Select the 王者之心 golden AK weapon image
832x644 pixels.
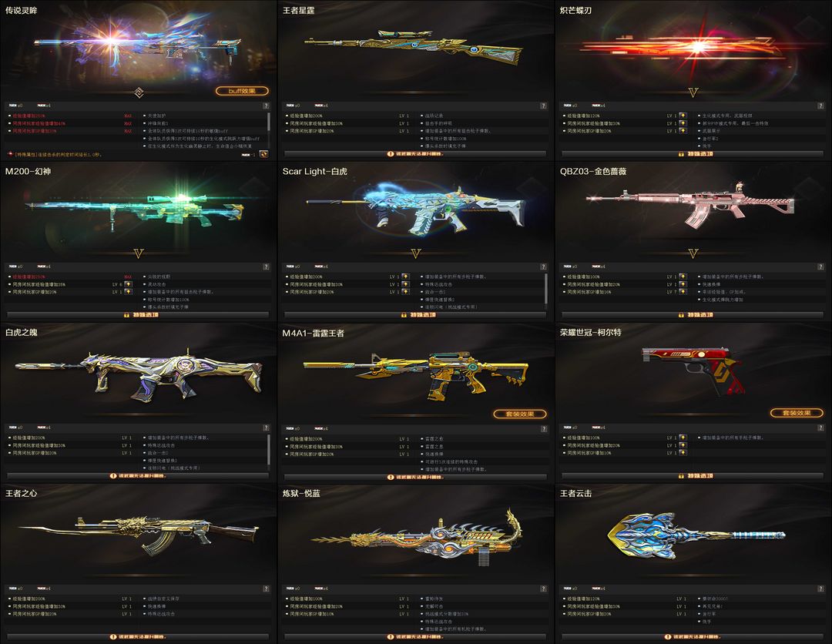point(139,535)
